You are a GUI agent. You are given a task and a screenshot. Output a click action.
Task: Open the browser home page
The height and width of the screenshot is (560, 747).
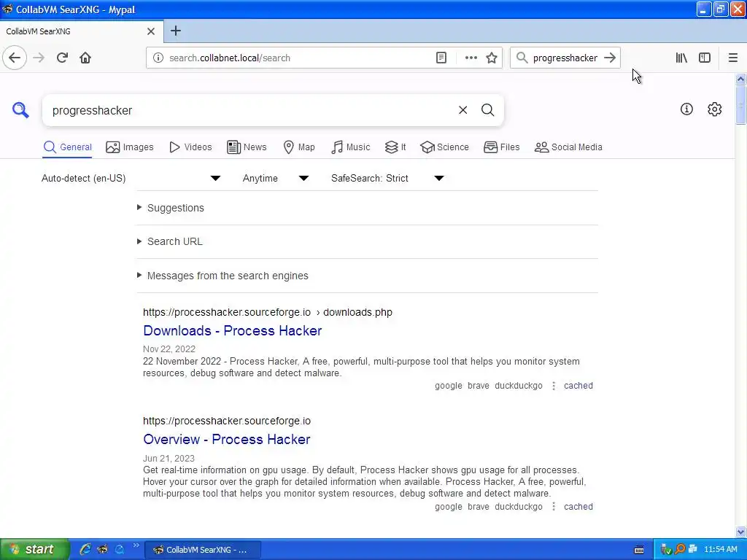85,58
